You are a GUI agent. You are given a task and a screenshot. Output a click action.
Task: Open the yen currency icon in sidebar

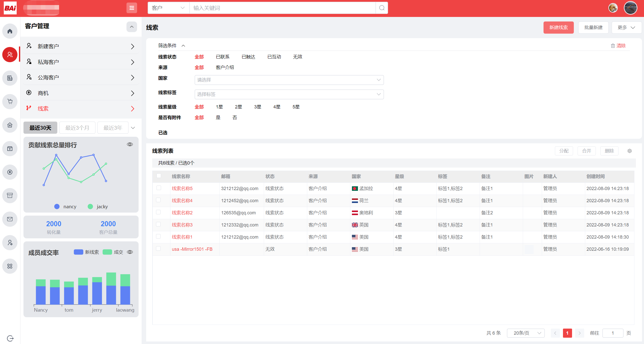pyautogui.click(x=10, y=172)
